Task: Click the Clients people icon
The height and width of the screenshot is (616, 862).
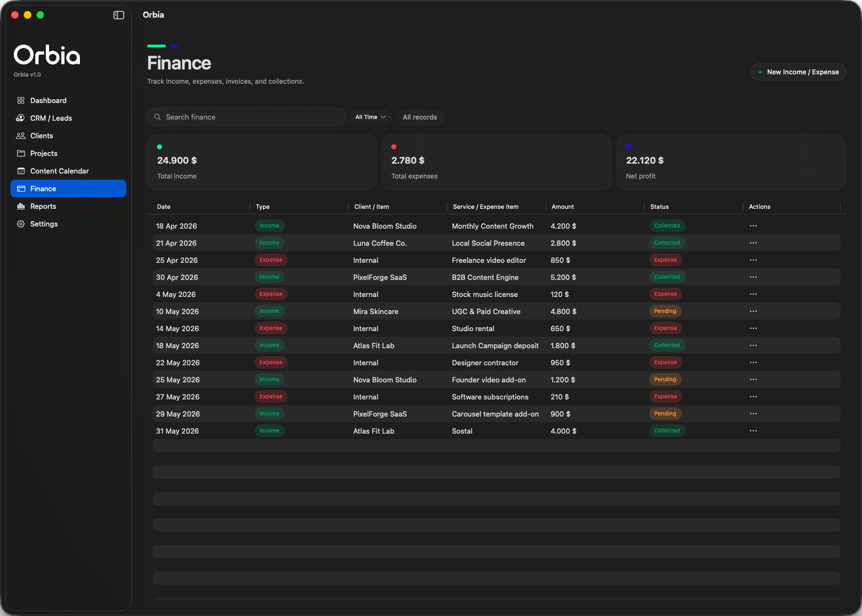Action: point(21,136)
